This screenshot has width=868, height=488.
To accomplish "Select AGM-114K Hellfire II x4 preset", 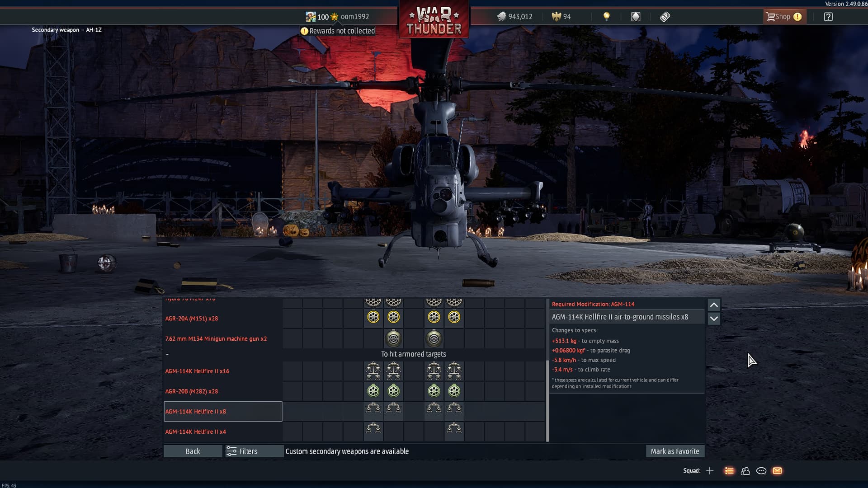I will click(x=196, y=432).
